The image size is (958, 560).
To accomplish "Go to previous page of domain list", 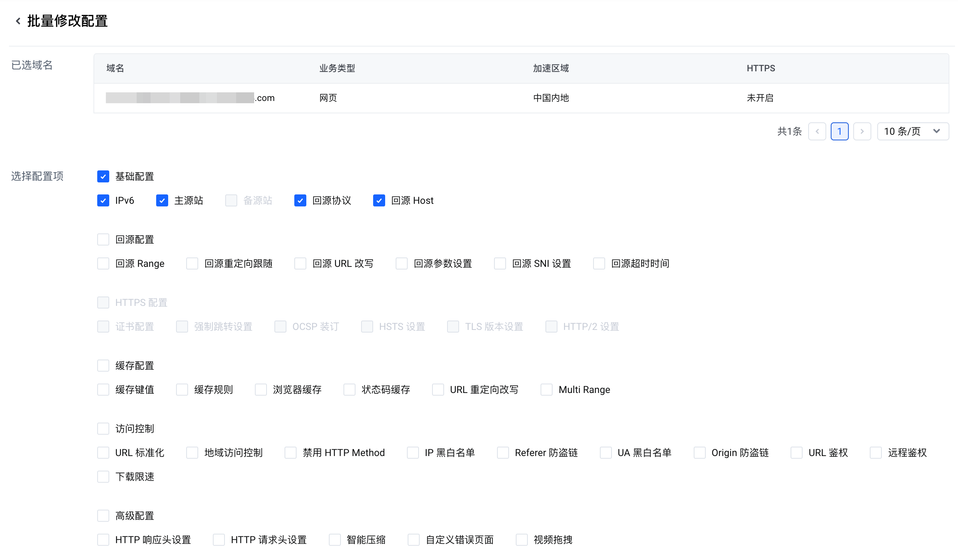I will [x=817, y=131].
